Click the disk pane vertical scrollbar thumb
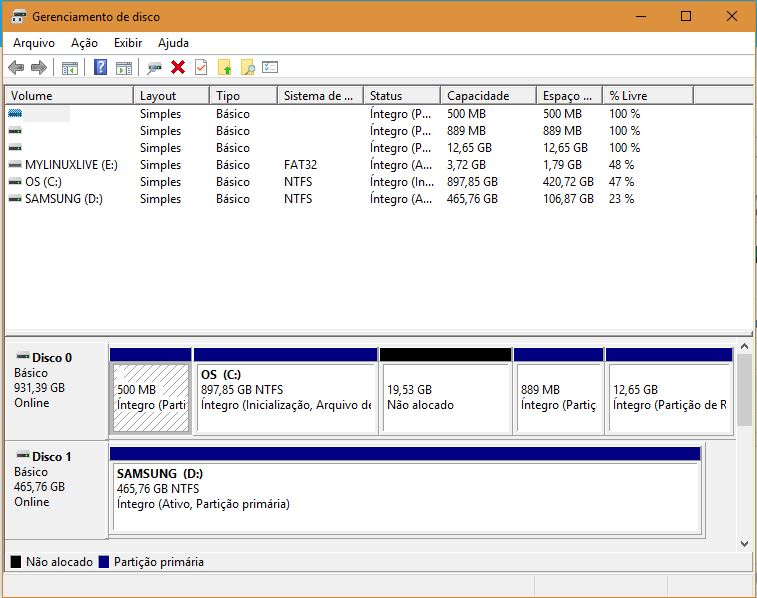The height and width of the screenshot is (598, 757). (744, 390)
